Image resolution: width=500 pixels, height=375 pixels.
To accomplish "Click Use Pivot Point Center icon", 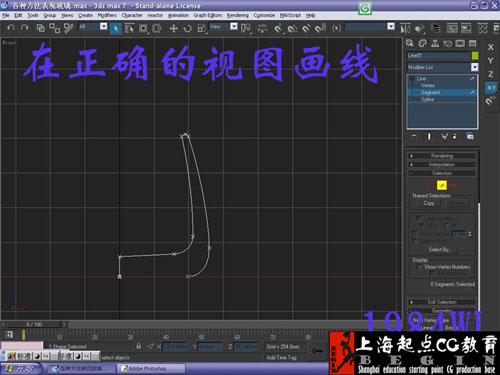I will coord(246,28).
